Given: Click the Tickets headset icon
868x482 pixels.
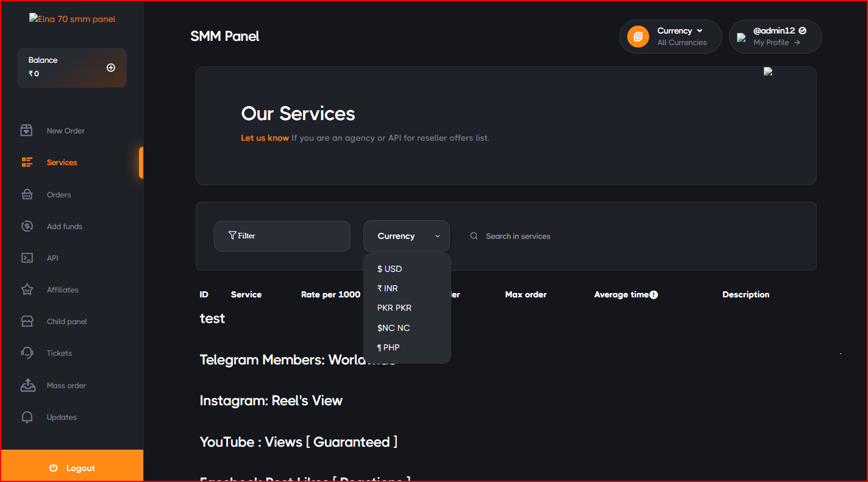Looking at the screenshot, I should coord(27,353).
